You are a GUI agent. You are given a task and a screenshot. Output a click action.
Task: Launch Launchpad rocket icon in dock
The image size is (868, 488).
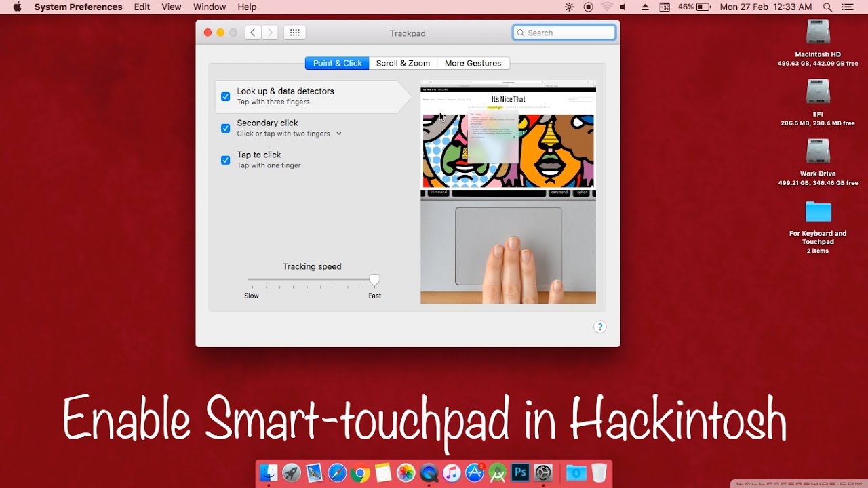[292, 472]
